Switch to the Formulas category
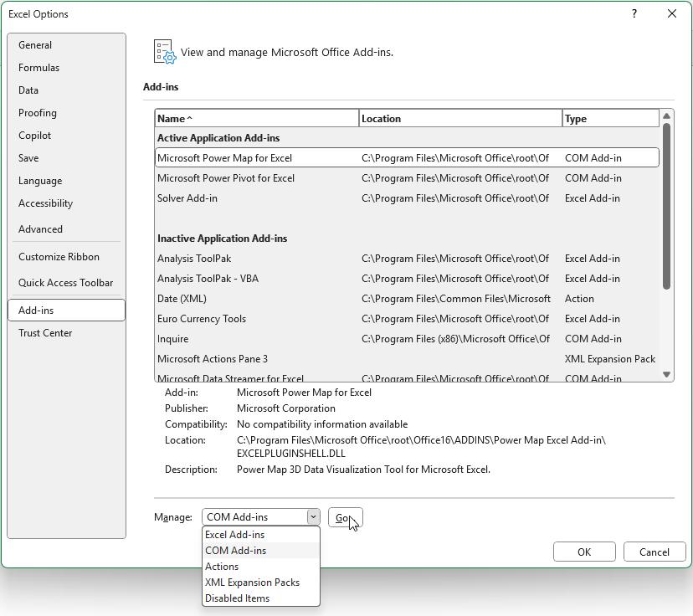 pos(66,68)
